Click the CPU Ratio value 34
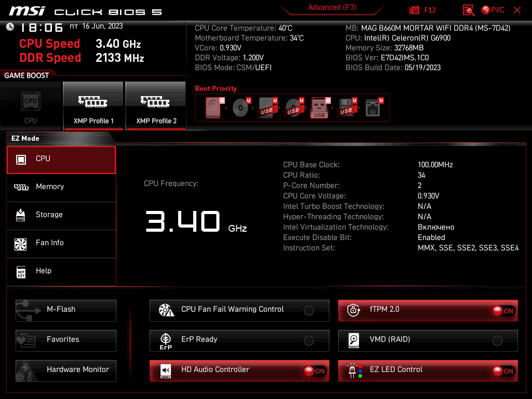The image size is (532, 399). click(421, 175)
